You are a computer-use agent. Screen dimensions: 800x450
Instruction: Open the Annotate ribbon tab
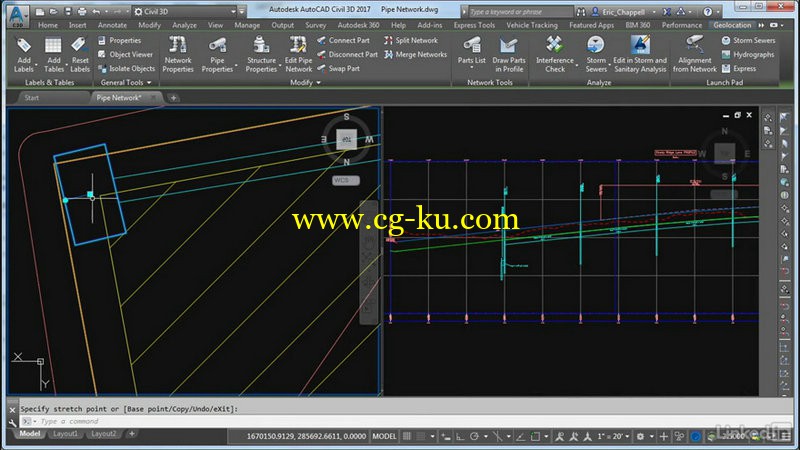[112, 25]
